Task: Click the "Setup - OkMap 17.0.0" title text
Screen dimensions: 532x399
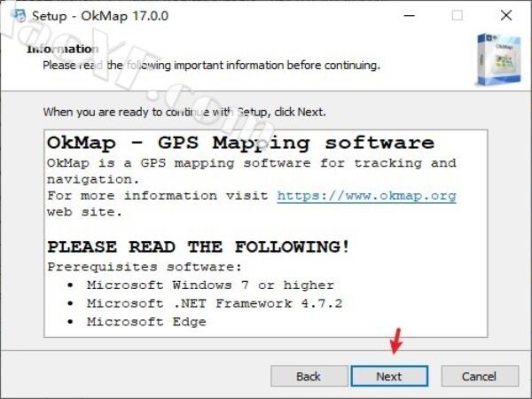Action: click(100, 16)
